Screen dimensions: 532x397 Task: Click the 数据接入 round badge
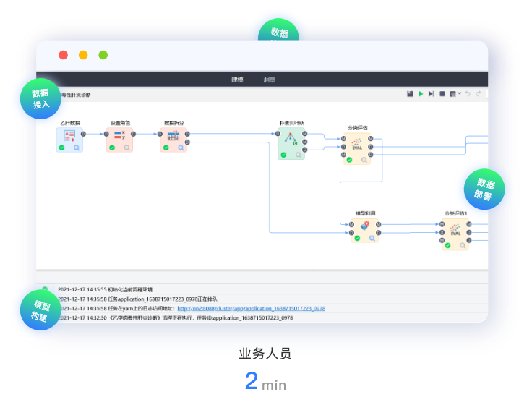coord(40,98)
